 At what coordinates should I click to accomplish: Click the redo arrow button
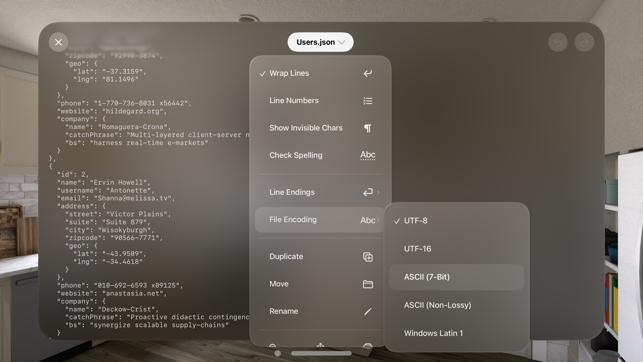(584, 42)
